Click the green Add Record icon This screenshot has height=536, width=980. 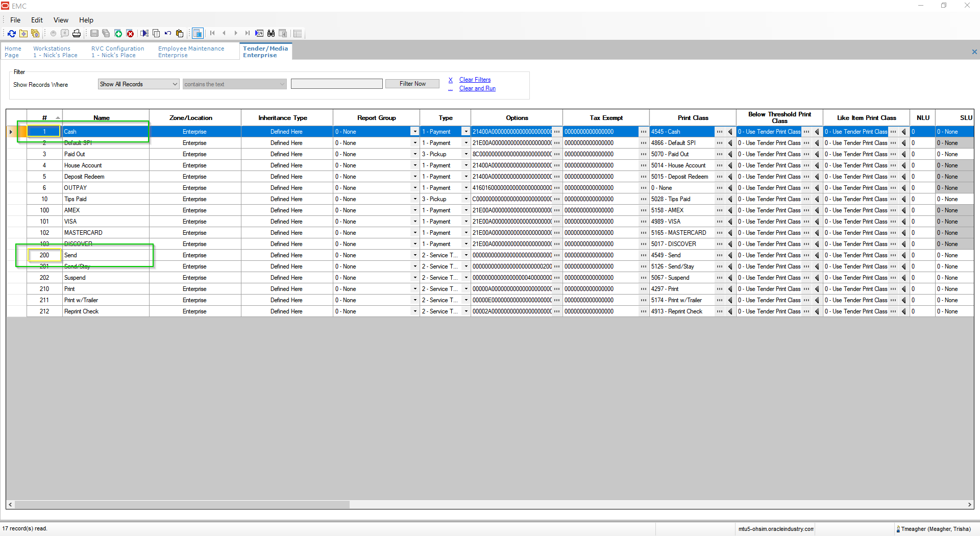(x=118, y=33)
